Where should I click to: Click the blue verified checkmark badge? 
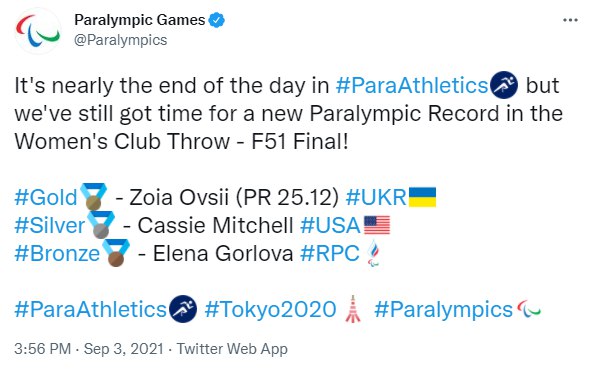pos(217,20)
